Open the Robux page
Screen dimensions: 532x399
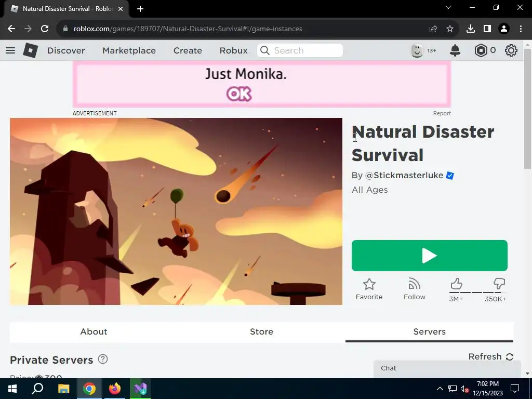pos(233,50)
